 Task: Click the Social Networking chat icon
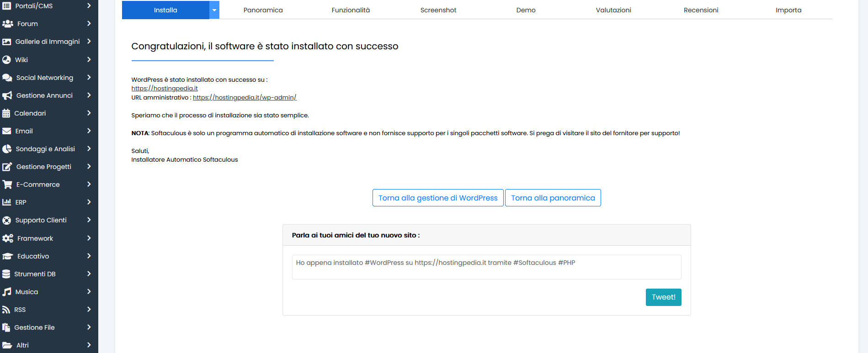[x=7, y=78]
